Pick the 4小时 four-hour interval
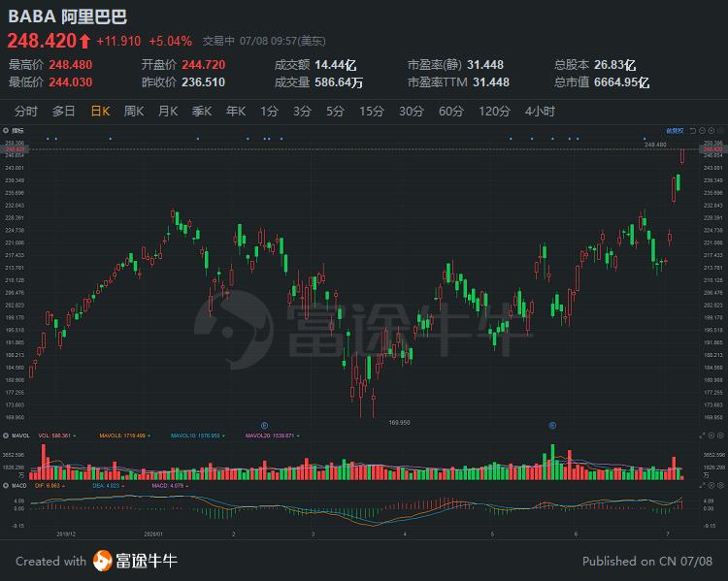Screen dimensions: 728x581 (x=540, y=112)
